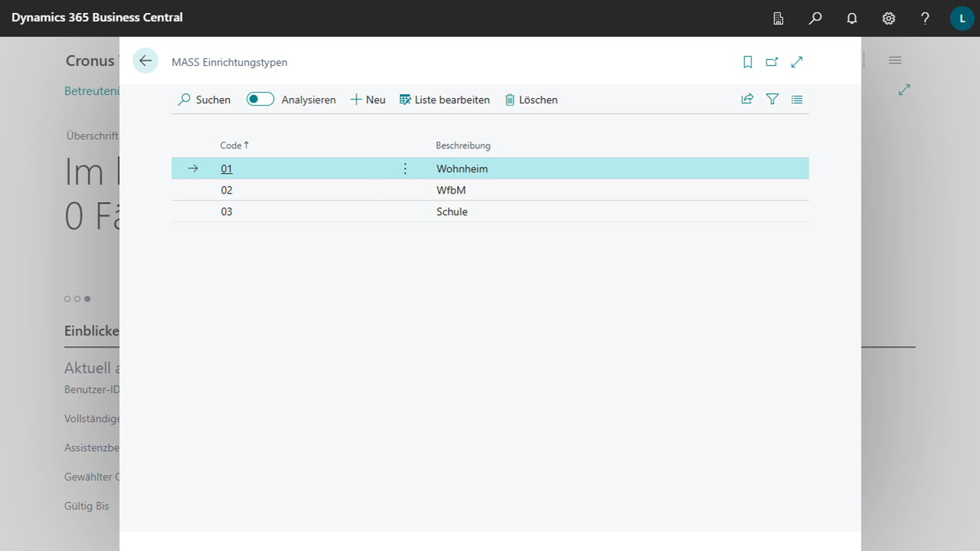Viewport: 980px width, 551px height.
Task: Select the third carousel dot in the background
Action: coord(87,298)
